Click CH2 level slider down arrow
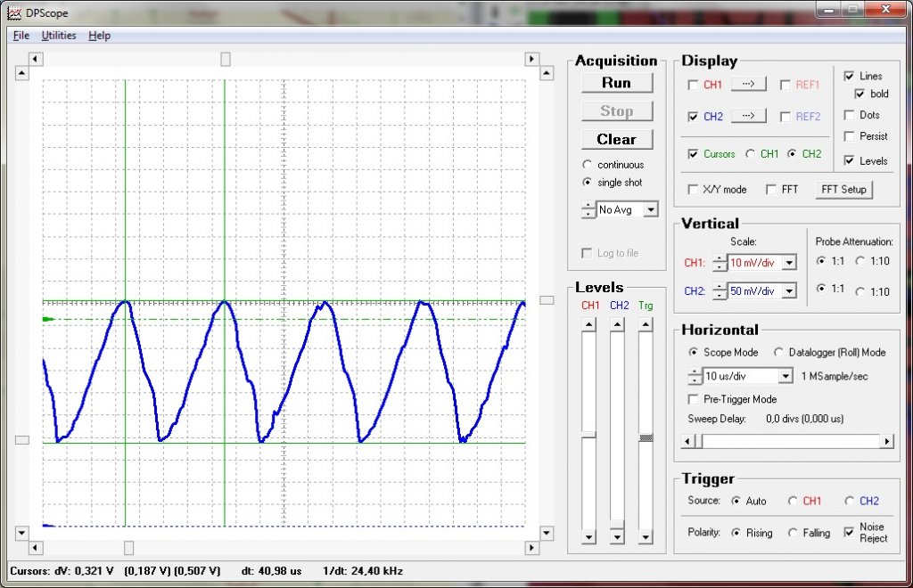 617,537
